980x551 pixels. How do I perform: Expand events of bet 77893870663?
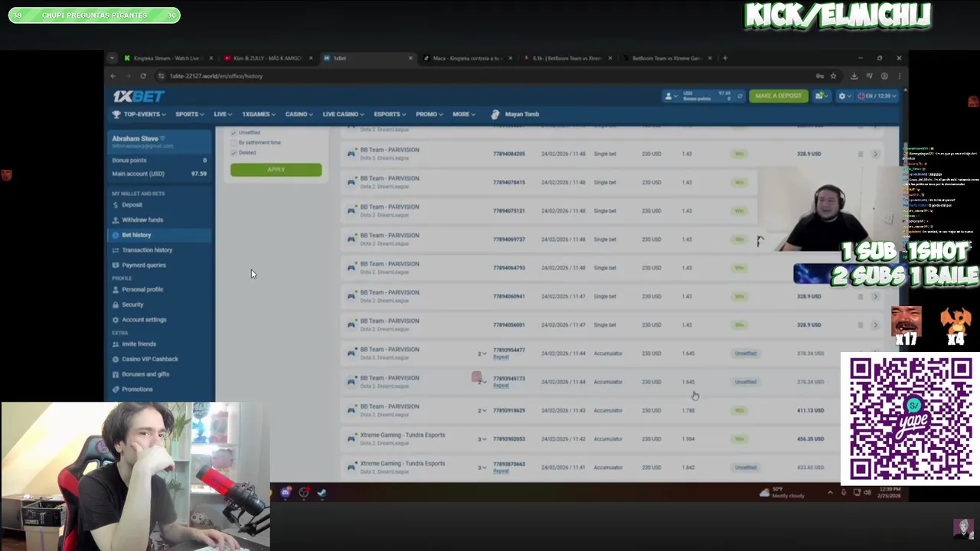click(482, 468)
